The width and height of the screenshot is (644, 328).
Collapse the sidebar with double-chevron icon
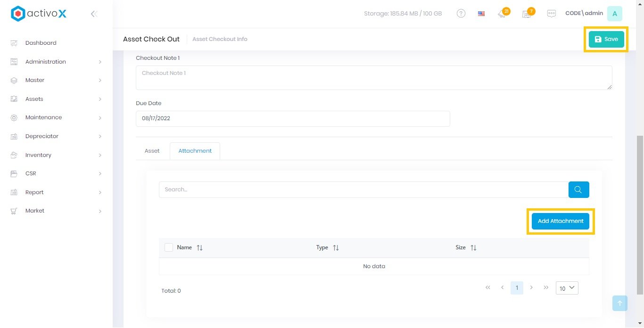(94, 14)
